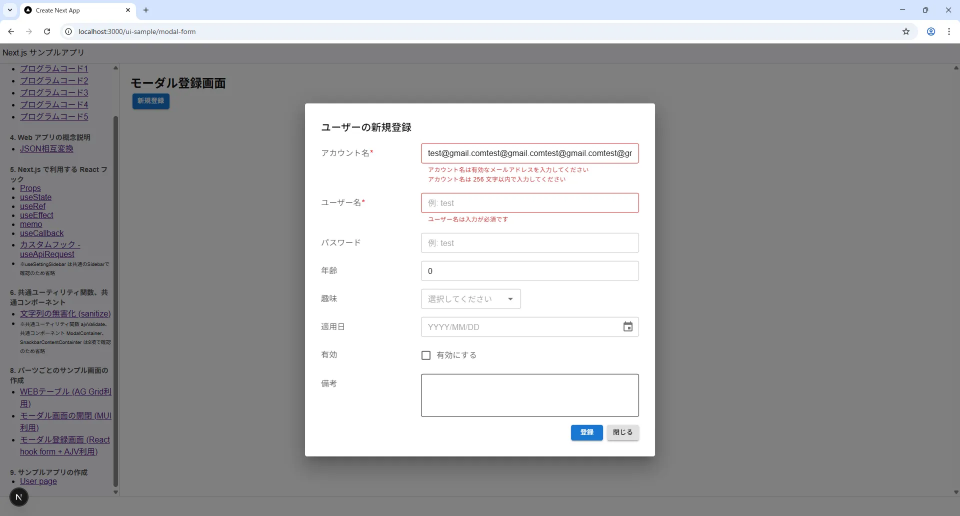960x516 pixels.
Task: Open the useEffect link
Action: (36, 215)
